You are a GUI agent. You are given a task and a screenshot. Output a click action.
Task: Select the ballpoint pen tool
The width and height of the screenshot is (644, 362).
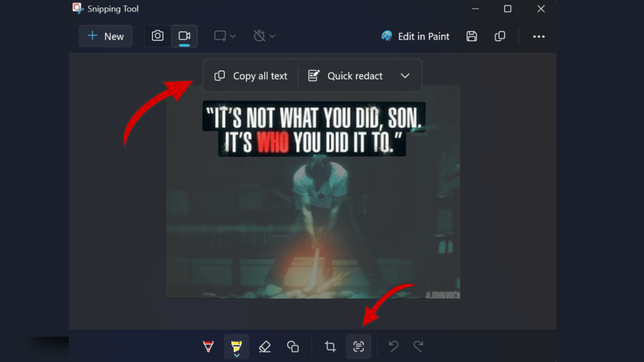click(209, 347)
